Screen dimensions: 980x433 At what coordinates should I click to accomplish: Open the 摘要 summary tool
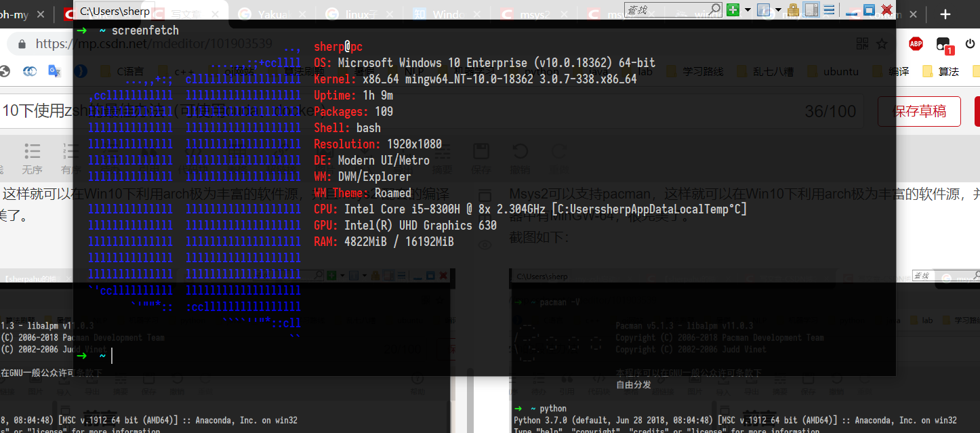point(442,152)
